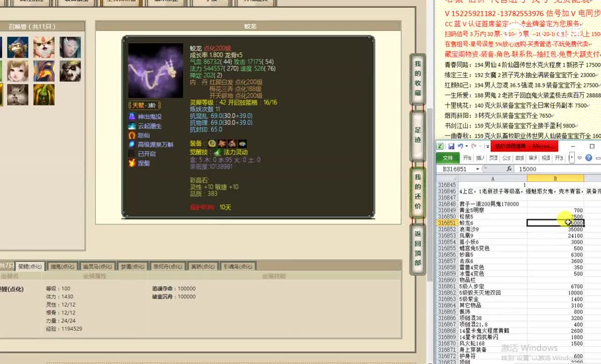Select the 神出鬼没 skill icon
The width and height of the screenshot is (601, 364).
[x=133, y=116]
